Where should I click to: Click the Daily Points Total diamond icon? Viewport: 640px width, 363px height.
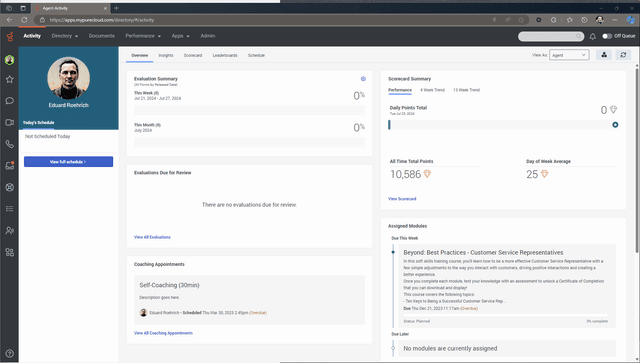tap(613, 109)
